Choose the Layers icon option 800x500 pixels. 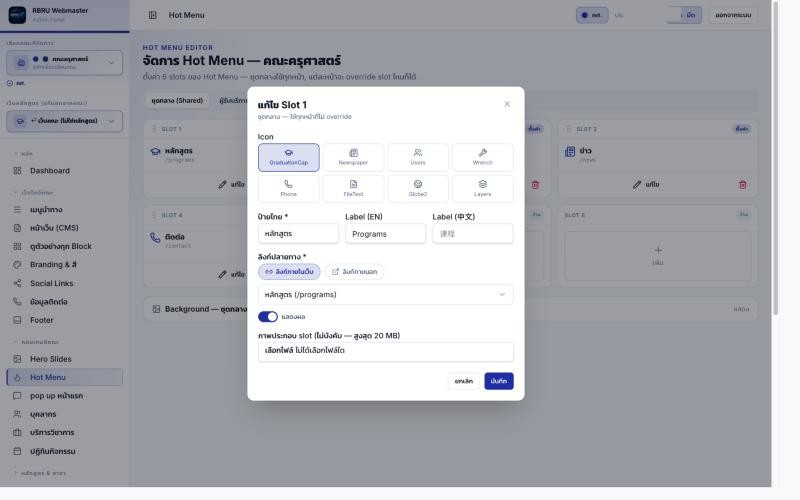483,189
